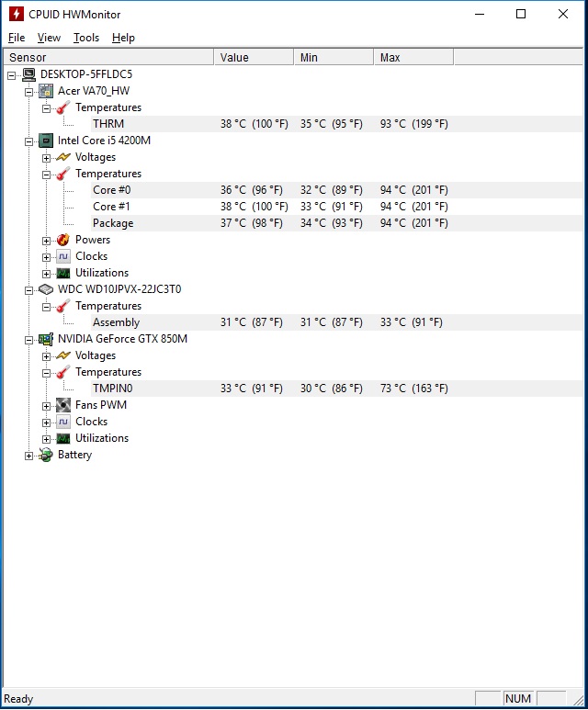Image resolution: width=588 pixels, height=710 pixels.
Task: Click TMPIN0 max value 73 °C (163 °F)
Action: click(x=414, y=389)
